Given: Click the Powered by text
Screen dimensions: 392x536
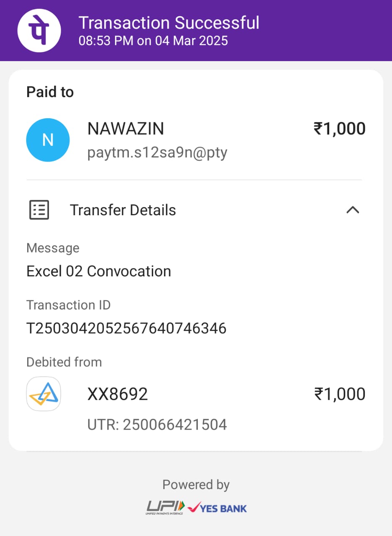Looking at the screenshot, I should (196, 485).
